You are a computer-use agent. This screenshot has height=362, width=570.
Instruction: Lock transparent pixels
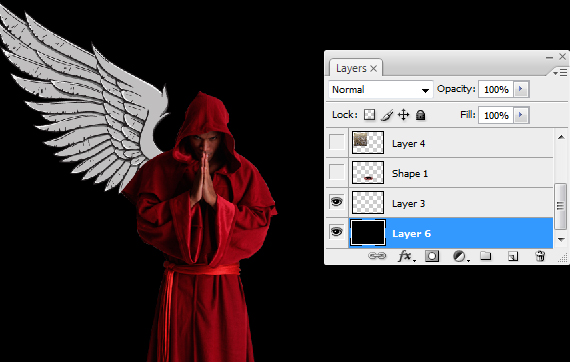point(369,115)
